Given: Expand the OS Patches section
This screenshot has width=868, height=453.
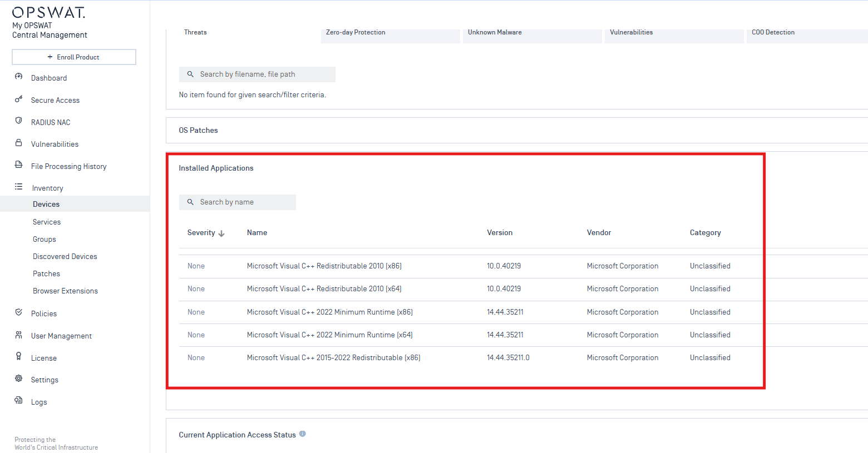Looking at the screenshot, I should (198, 131).
